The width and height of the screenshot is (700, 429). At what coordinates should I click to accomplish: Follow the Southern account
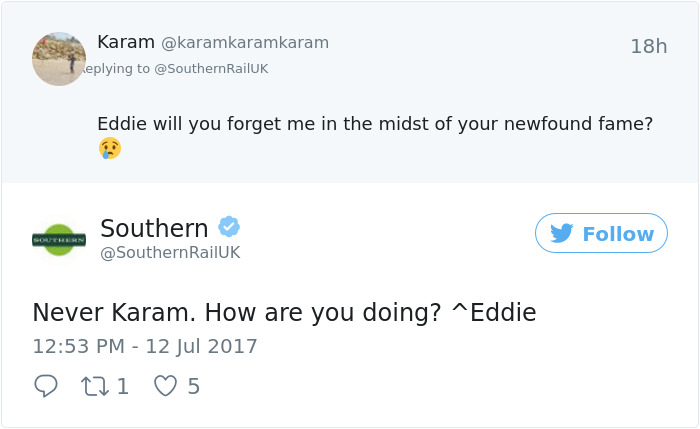tap(601, 233)
